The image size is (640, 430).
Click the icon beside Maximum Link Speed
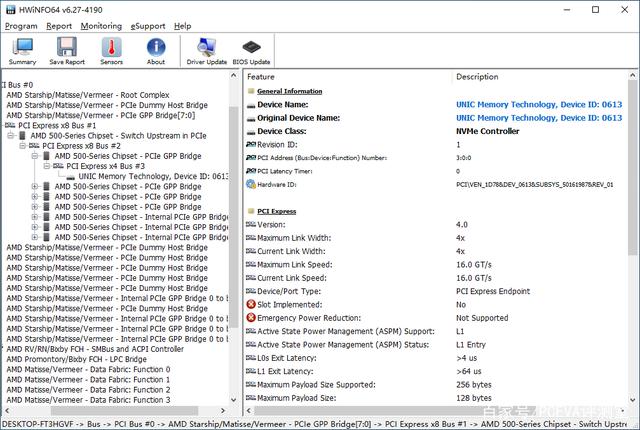point(251,264)
